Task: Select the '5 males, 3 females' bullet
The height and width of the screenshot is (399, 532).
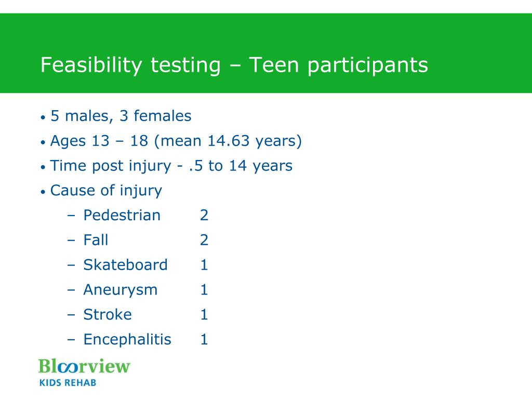Action: [121, 116]
